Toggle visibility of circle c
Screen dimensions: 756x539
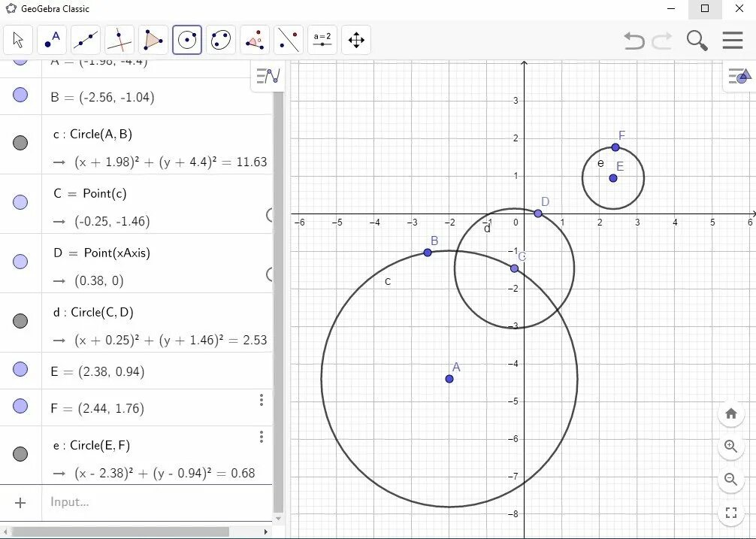(20, 143)
